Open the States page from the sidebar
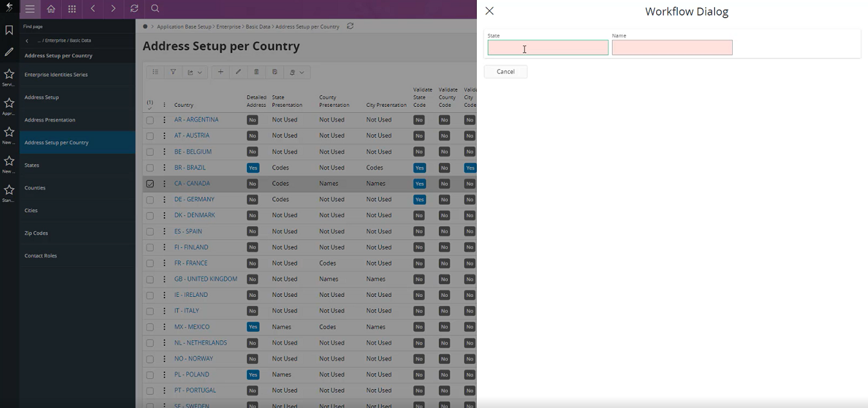 (33, 165)
